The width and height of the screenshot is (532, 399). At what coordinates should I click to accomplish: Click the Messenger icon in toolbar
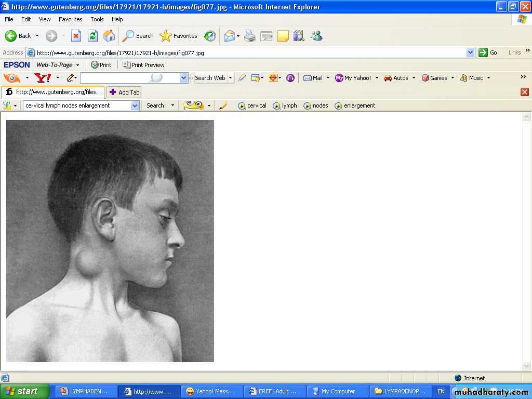coord(316,36)
